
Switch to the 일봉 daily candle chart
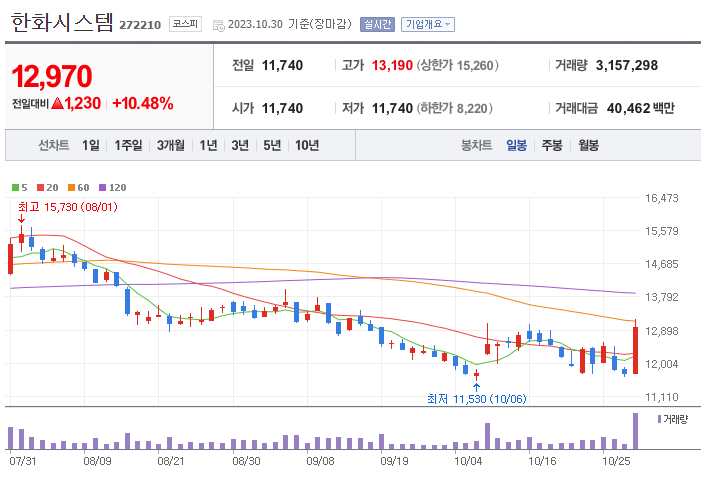516,145
